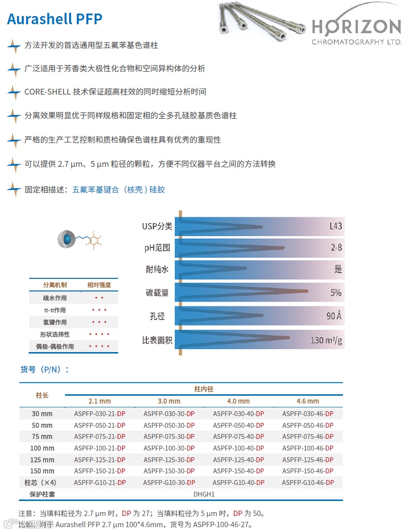Click the 4.6 mm column header
The image size is (405, 532).
308,402
